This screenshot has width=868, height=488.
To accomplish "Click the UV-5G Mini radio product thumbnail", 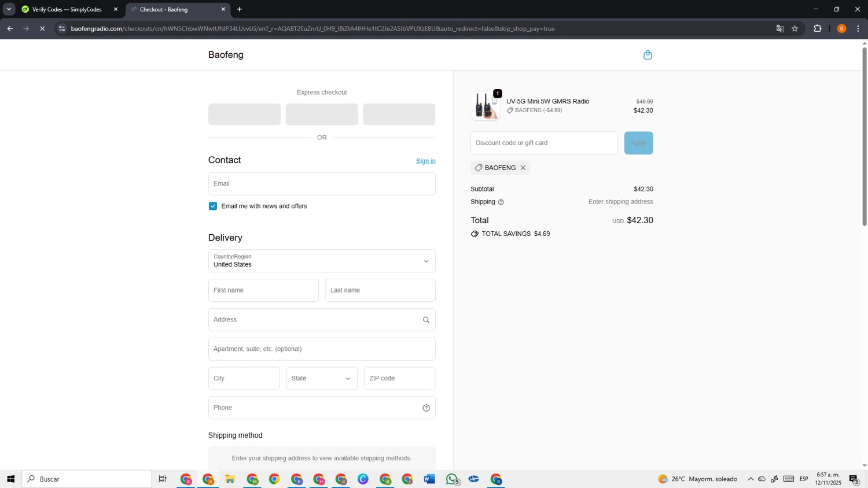I will click(x=485, y=106).
